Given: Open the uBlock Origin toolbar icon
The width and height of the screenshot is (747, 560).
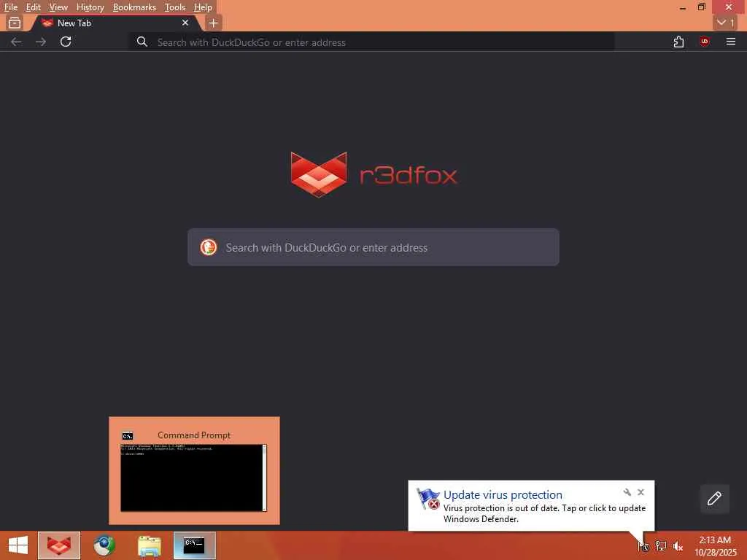Looking at the screenshot, I should [x=705, y=42].
